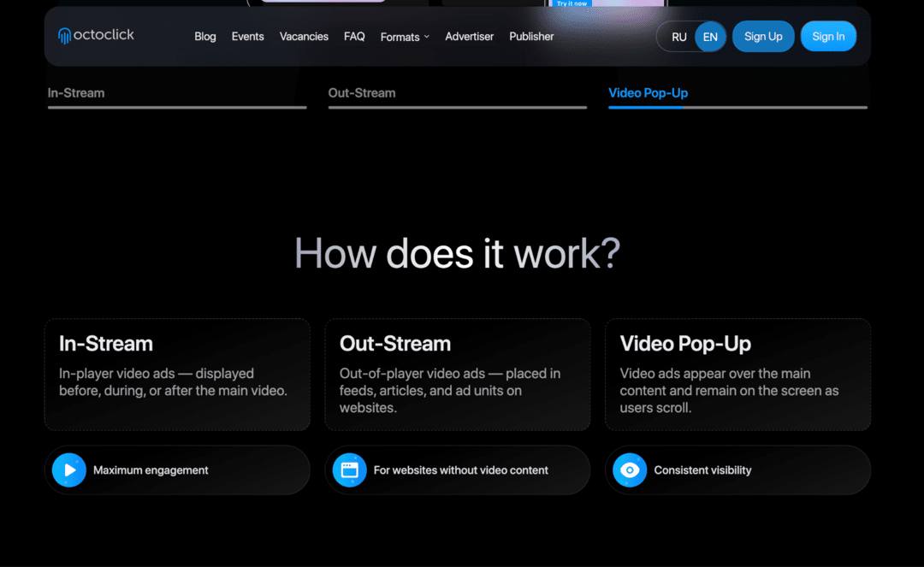Image resolution: width=924 pixels, height=567 pixels.
Task: Go to the Advertiser page
Action: coord(469,37)
